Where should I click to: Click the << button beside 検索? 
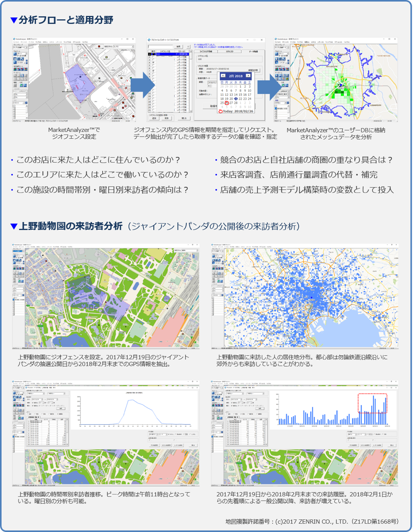[x=188, y=47]
